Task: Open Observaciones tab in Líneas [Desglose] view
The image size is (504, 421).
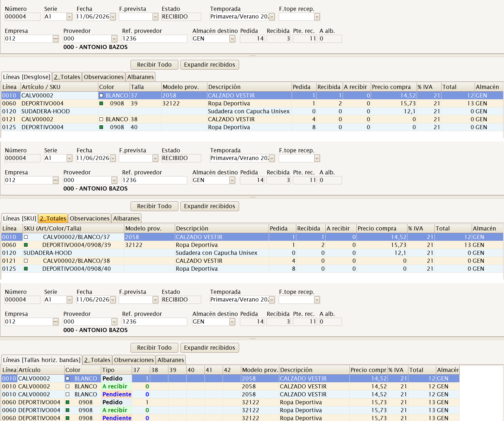Action: pyautogui.click(x=104, y=77)
